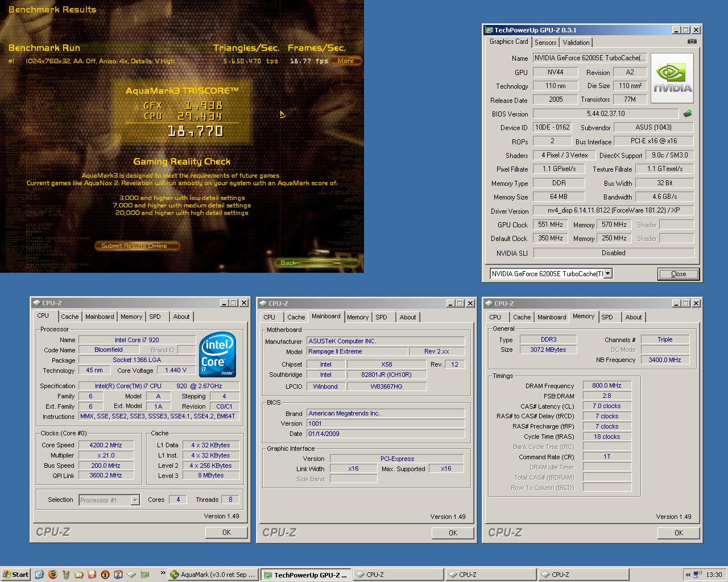
Task: Click the Intel Core i7 920 name field
Action: pyautogui.click(x=136, y=340)
